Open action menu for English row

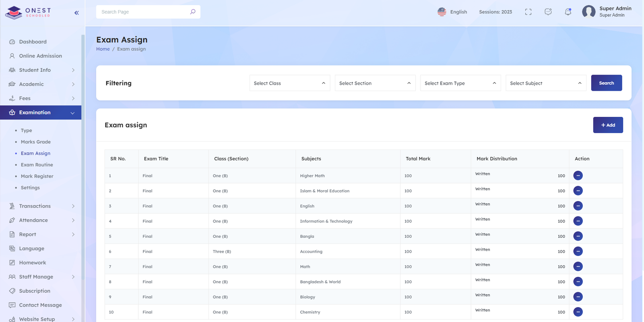point(578,206)
